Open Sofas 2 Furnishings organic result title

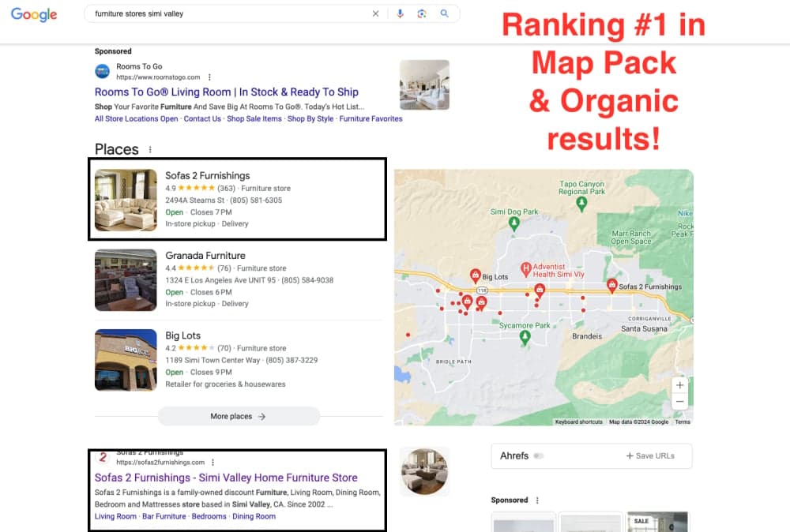pyautogui.click(x=226, y=478)
